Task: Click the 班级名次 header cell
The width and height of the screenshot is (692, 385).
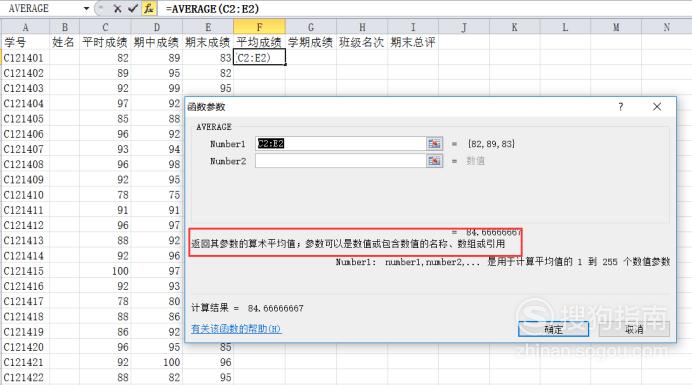Action: click(x=362, y=42)
